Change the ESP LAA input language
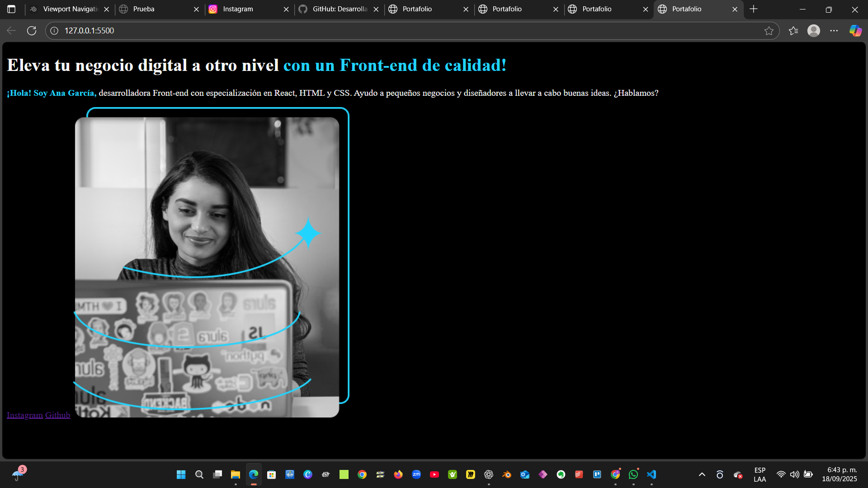 tap(760, 474)
